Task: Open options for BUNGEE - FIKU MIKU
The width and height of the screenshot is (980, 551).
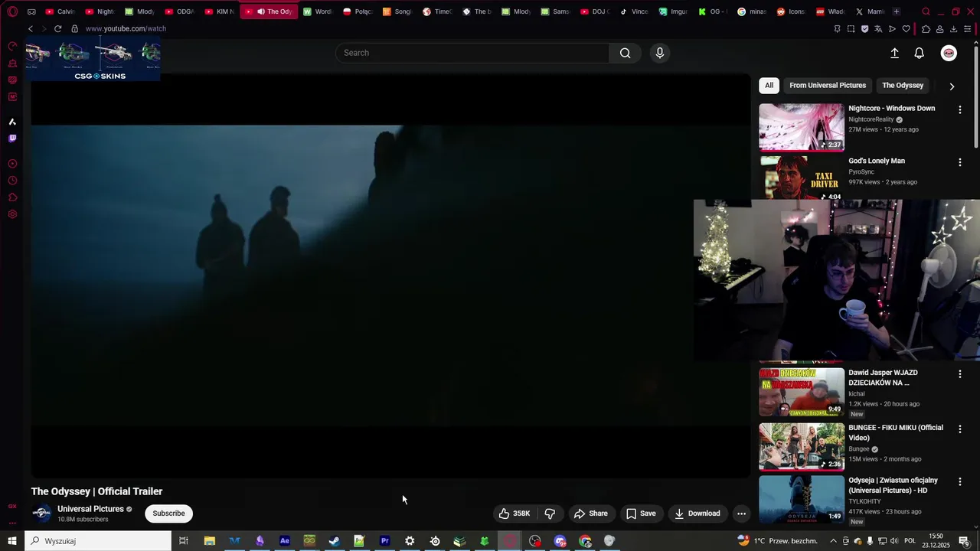Action: [959, 429]
